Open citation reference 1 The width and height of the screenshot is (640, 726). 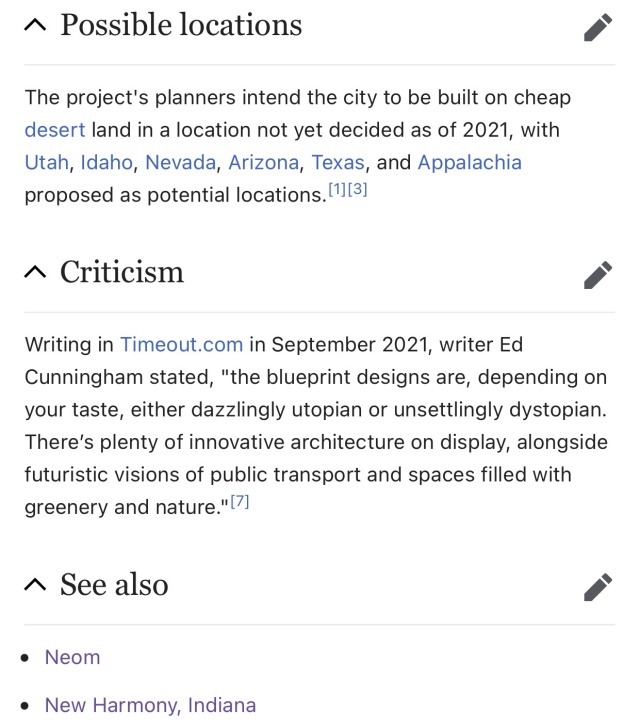coord(337,189)
